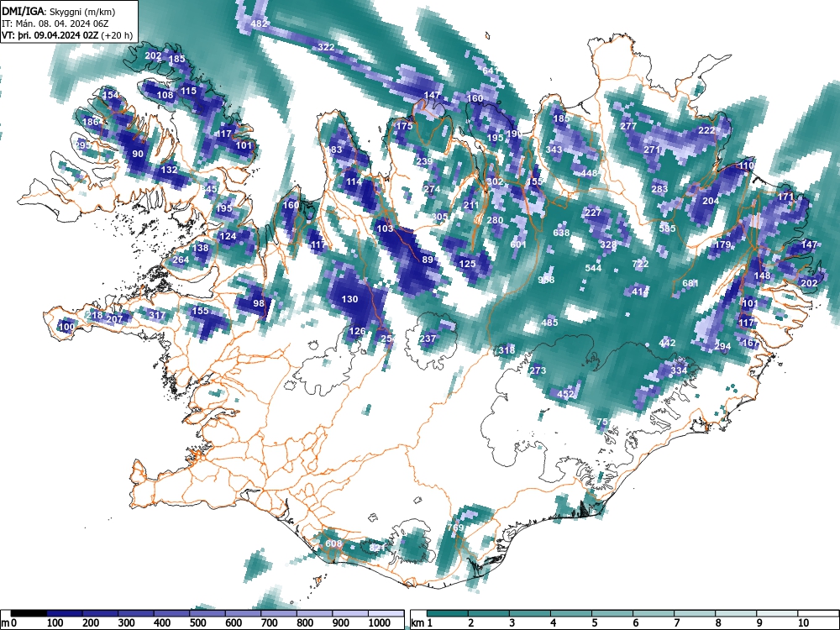This screenshot has width=840, height=630.
Task: Click the visibility value 222
Action: point(706,131)
